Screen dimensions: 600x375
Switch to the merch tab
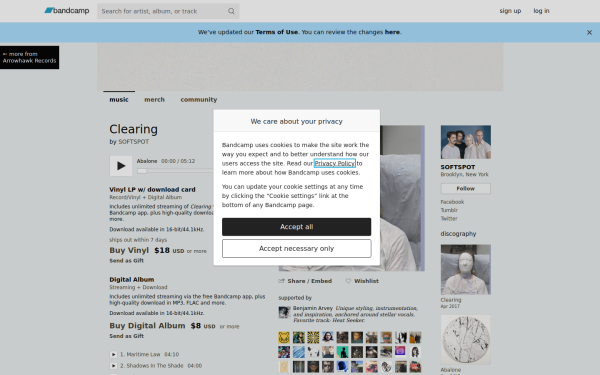pos(154,99)
